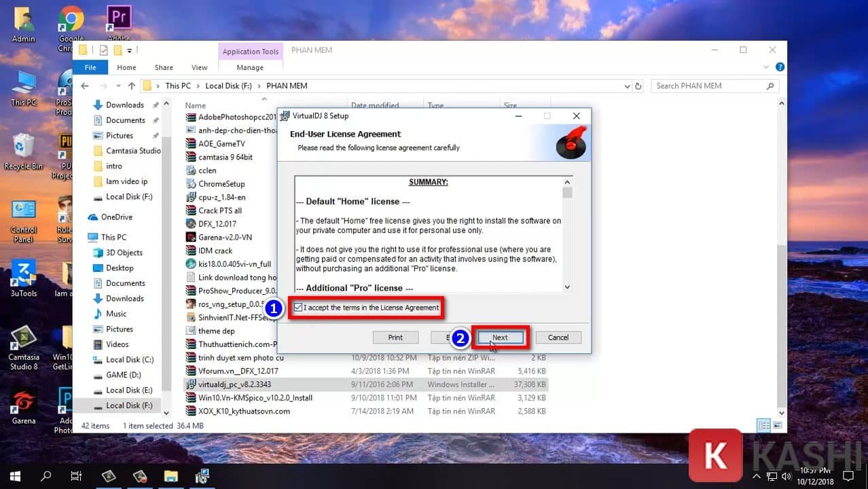Expand the address bar history dropdown
868x489 pixels.
(x=627, y=86)
